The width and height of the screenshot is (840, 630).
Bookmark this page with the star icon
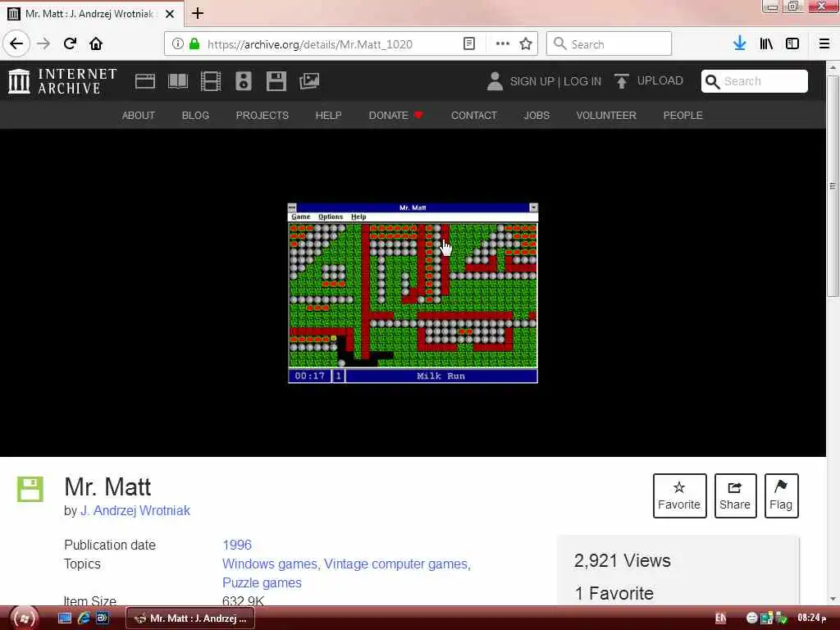[526, 44]
